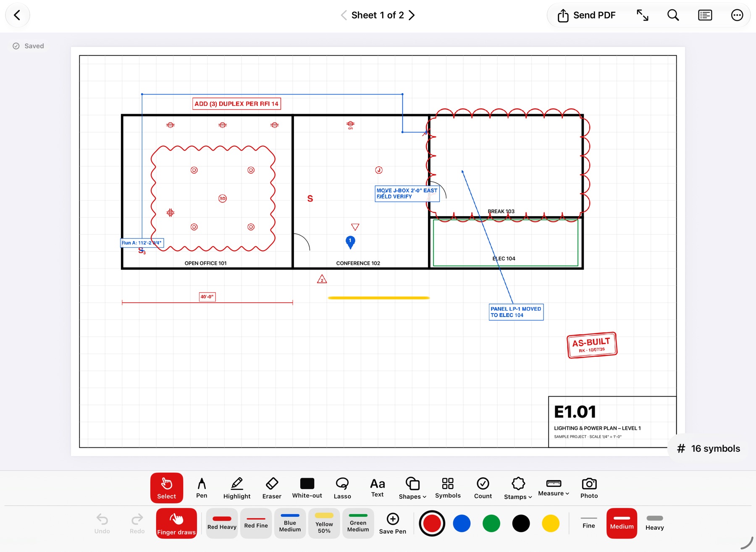The height and width of the screenshot is (552, 756).
Task: Click the Select tool
Action: click(x=167, y=488)
